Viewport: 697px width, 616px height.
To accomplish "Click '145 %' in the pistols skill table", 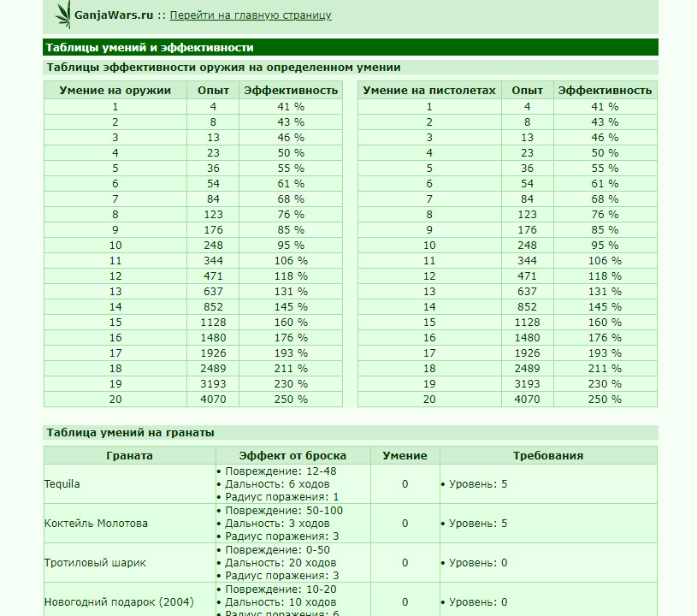I will (x=605, y=307).
